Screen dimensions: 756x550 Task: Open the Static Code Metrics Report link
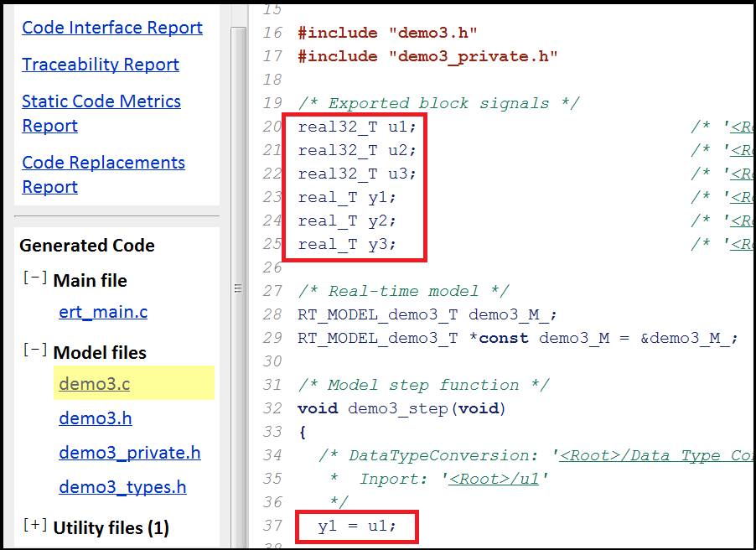pos(101,113)
